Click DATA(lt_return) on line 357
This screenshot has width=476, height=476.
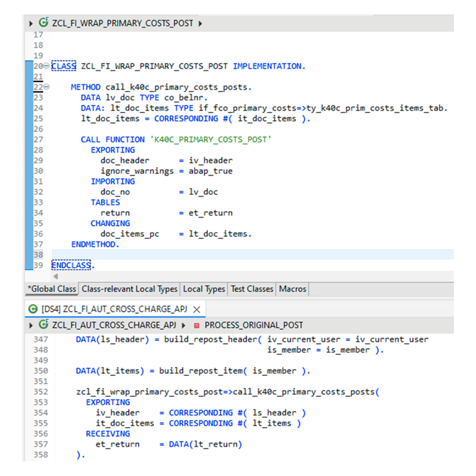pos(206,444)
